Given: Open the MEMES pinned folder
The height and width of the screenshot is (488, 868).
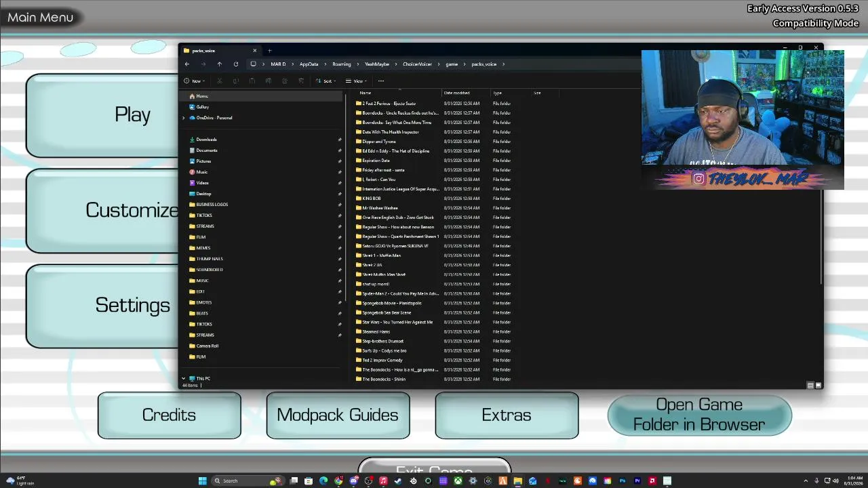Looking at the screenshot, I should (262, 248).
